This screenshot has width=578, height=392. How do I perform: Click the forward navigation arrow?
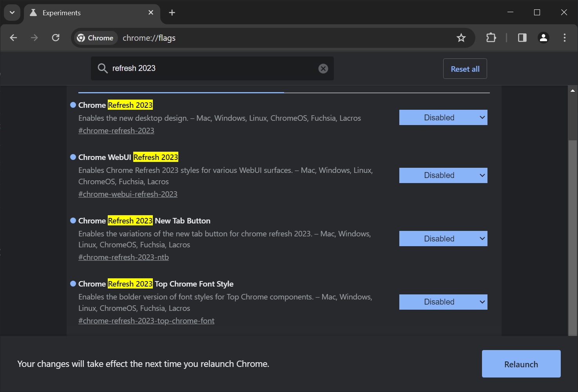[x=34, y=38]
